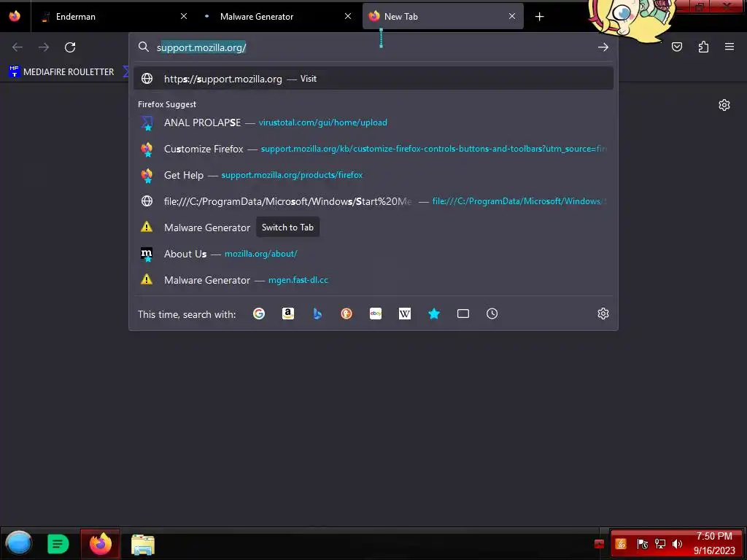Click the Reload page icon
The image size is (747, 560).
70,47
